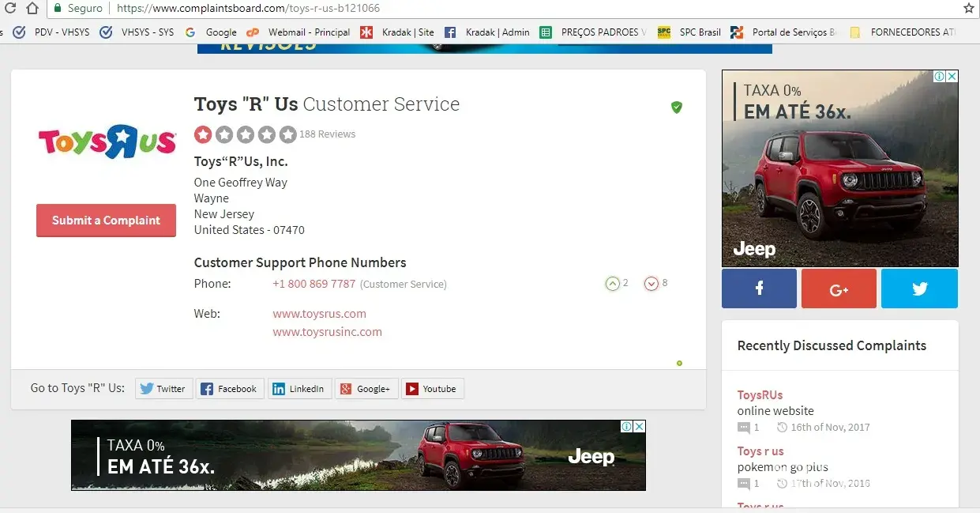Viewport: 980px width, 513px height.
Task: Open the Portal de Serviços bookmark
Action: pyautogui.click(x=783, y=32)
